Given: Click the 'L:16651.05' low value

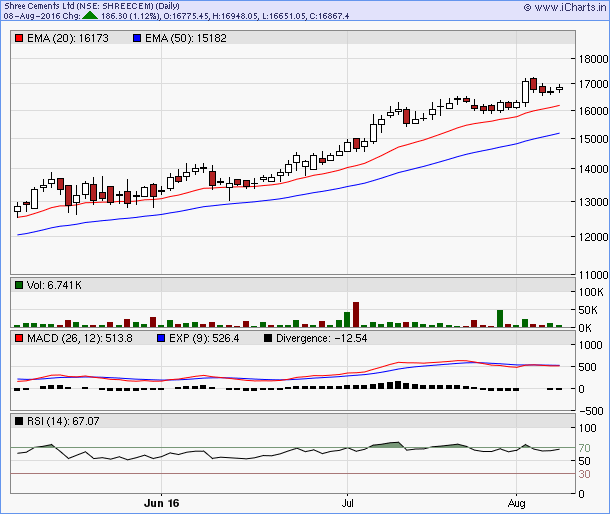Looking at the screenshot, I should pyautogui.click(x=283, y=16).
